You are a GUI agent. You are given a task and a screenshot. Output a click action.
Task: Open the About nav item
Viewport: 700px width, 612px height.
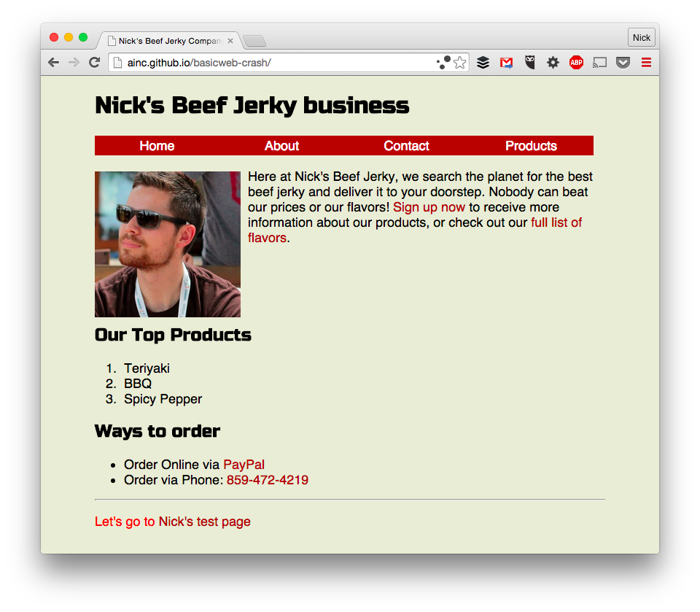(x=281, y=146)
